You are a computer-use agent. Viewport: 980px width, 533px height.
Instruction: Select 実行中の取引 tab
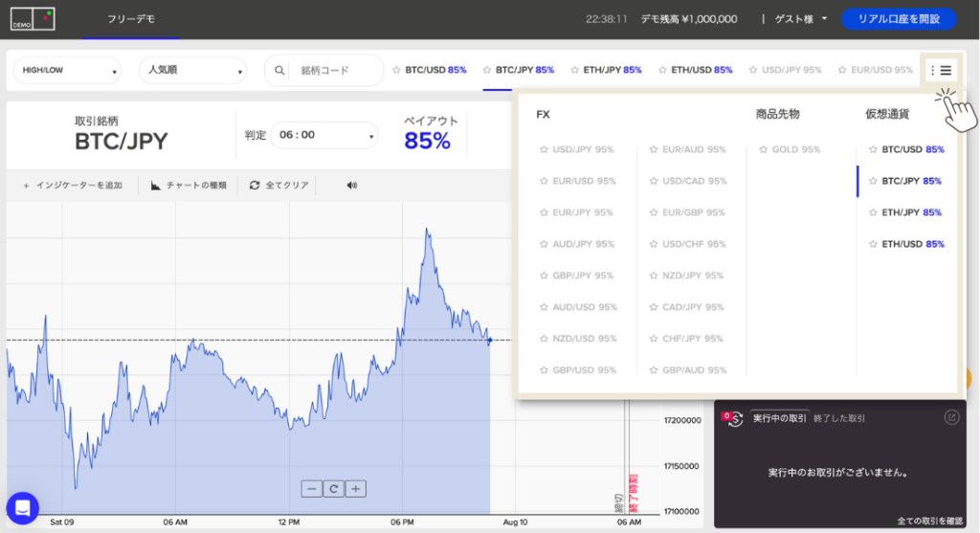click(779, 418)
